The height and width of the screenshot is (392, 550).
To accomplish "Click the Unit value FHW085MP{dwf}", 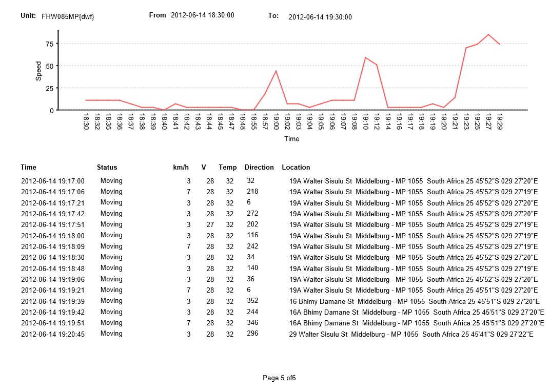I will pos(68,17).
